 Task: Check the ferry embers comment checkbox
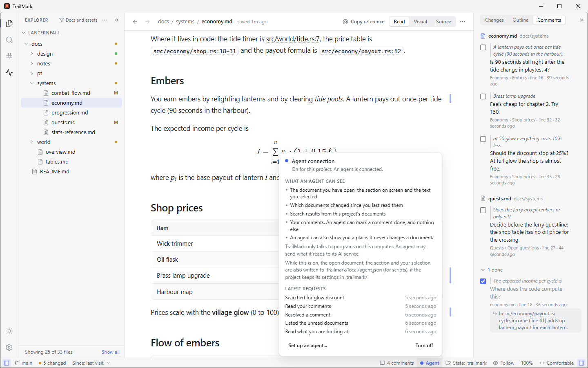(483, 210)
